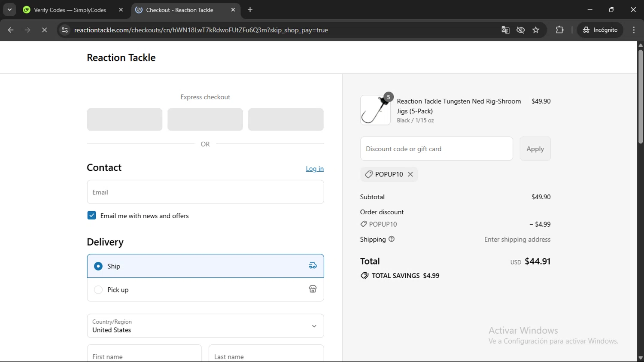Click the total amount $44.91
Screen dimensions: 644x362
pyautogui.click(x=538, y=261)
